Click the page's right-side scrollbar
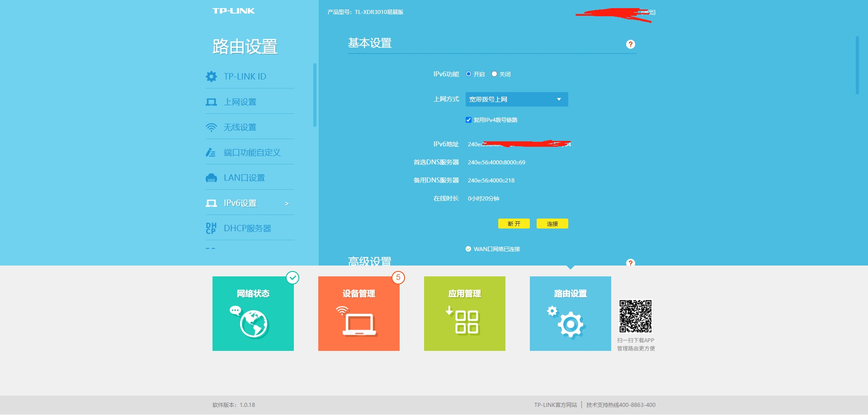Viewport: 868px width, 415px height. (857, 65)
